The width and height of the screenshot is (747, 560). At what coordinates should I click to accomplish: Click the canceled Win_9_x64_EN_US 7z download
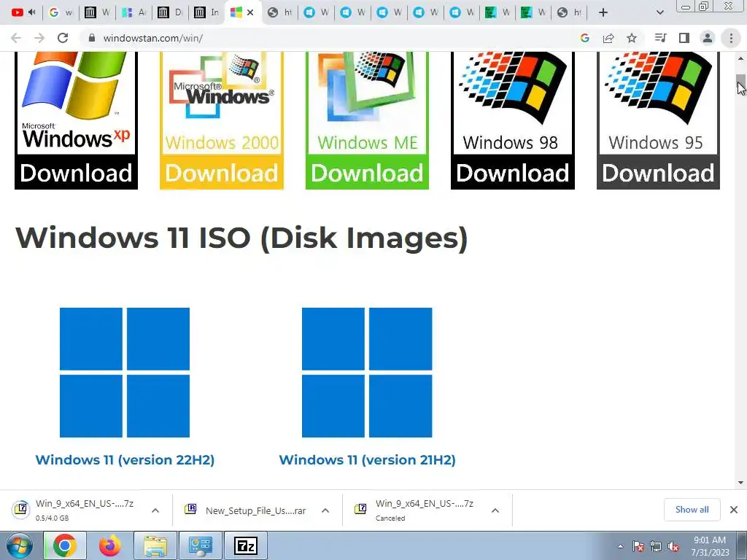415,510
